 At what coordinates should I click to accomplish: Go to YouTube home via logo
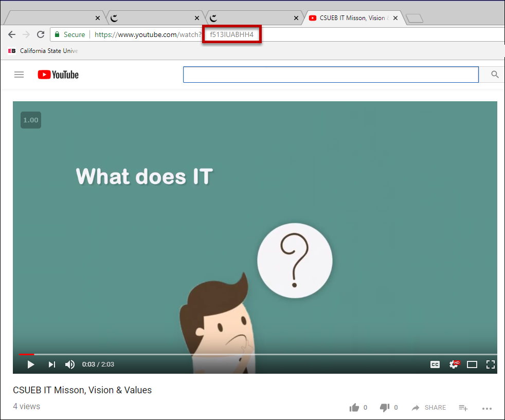coord(58,75)
